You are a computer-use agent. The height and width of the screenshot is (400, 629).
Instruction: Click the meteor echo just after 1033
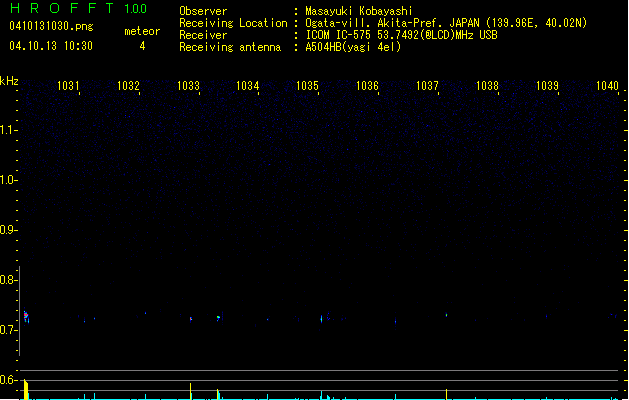pos(191,319)
